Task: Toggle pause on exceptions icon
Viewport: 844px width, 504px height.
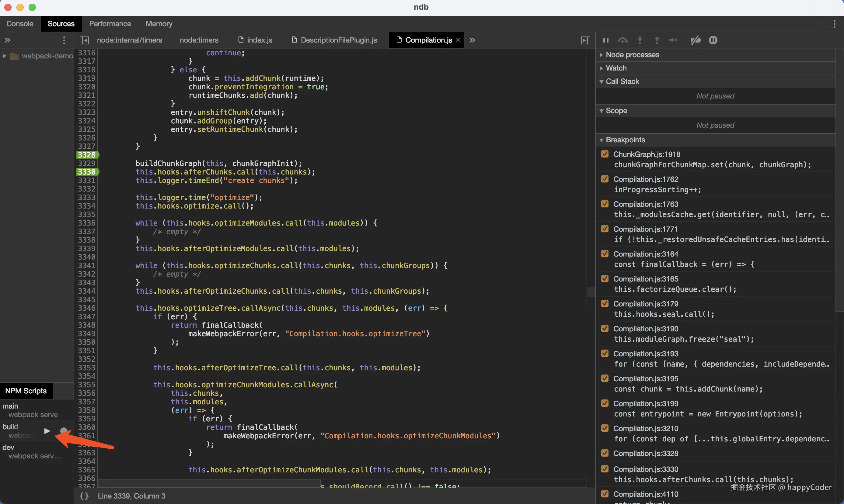Action: point(713,40)
